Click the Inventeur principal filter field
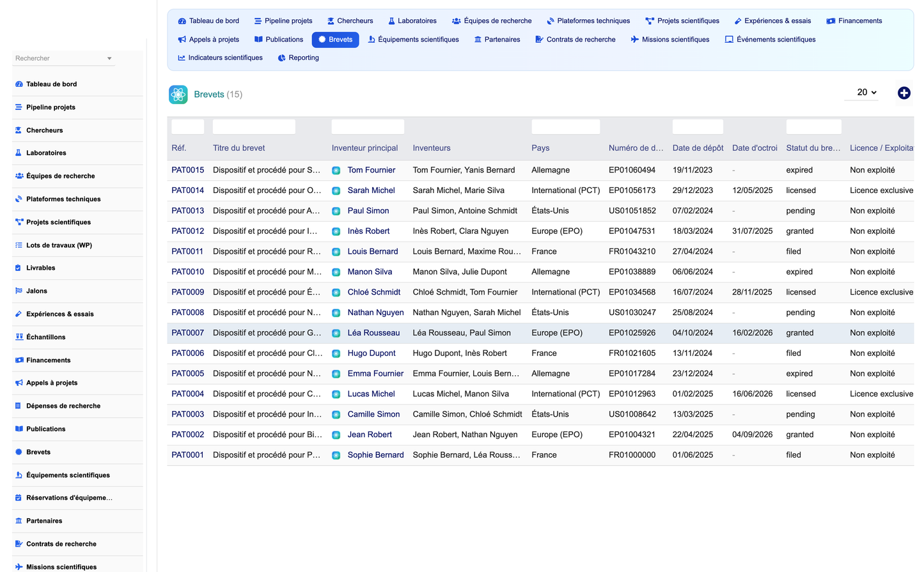The height and width of the screenshot is (572, 924). tap(368, 127)
